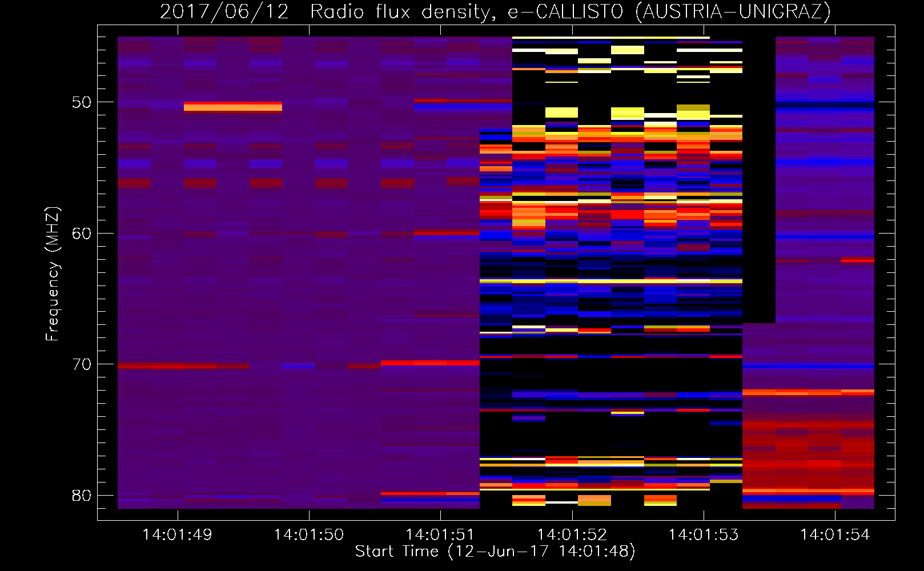Click the time tick label 14:01:53
Viewport: 924px width, 571px height.
point(704,535)
